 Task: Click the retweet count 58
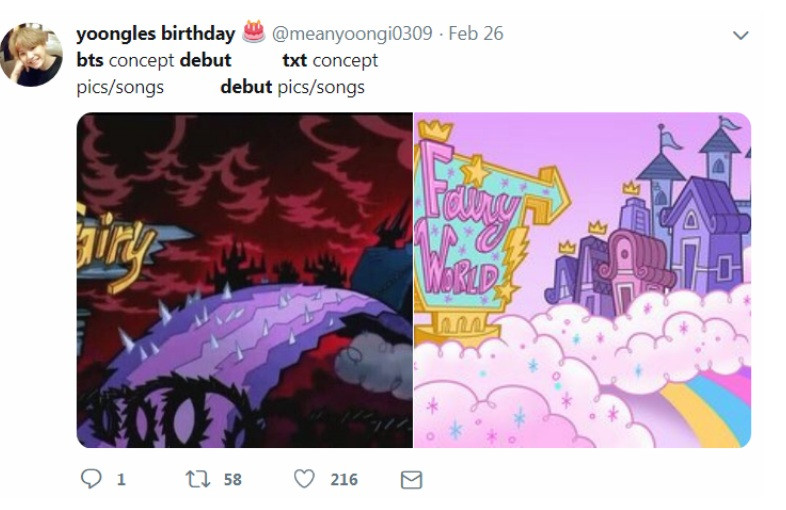[232, 480]
